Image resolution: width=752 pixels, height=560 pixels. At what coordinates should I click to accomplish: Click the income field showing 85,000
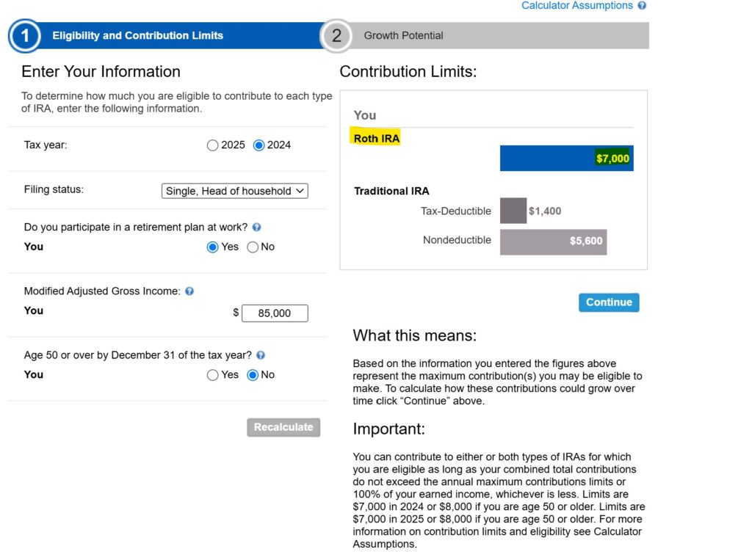coord(275,313)
